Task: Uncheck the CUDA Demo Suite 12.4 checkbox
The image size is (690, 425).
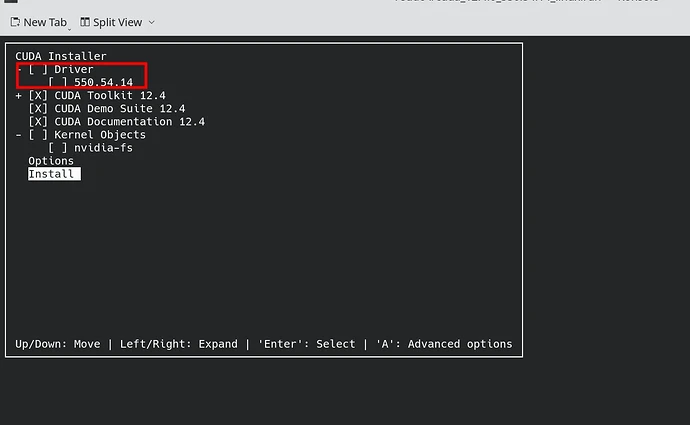Action: pyautogui.click(x=38, y=109)
